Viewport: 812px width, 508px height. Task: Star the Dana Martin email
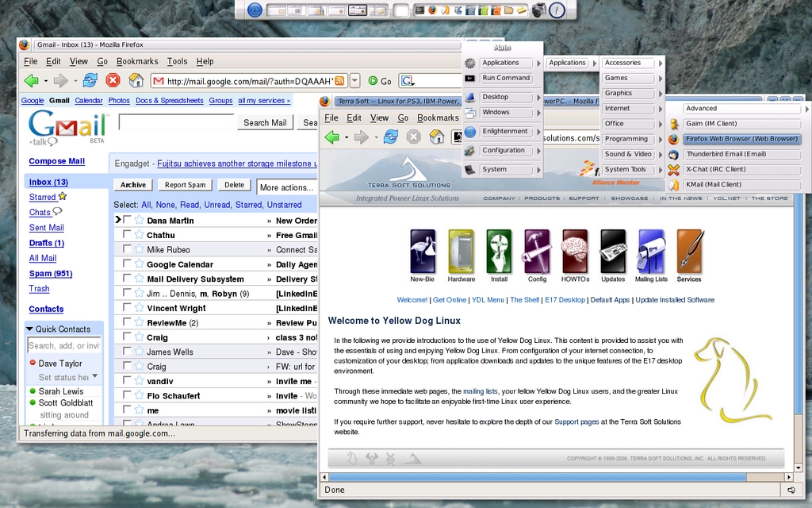click(x=139, y=221)
